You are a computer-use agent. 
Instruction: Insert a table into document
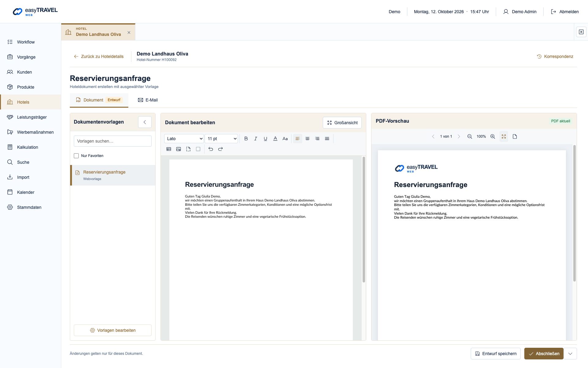click(x=169, y=149)
